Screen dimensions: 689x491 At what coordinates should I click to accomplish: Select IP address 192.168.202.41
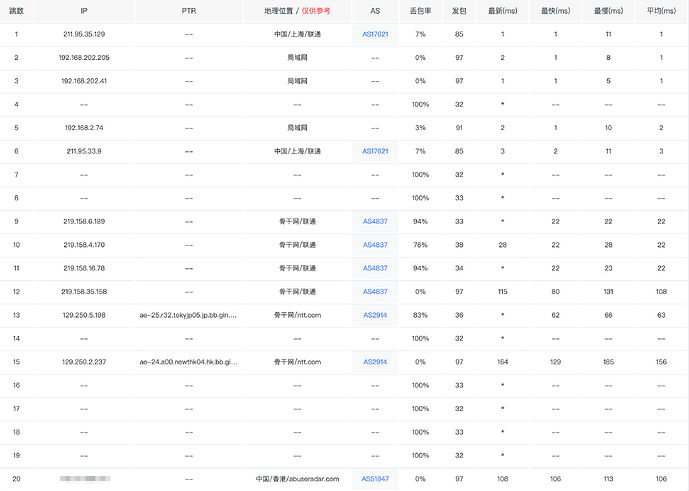(84, 81)
